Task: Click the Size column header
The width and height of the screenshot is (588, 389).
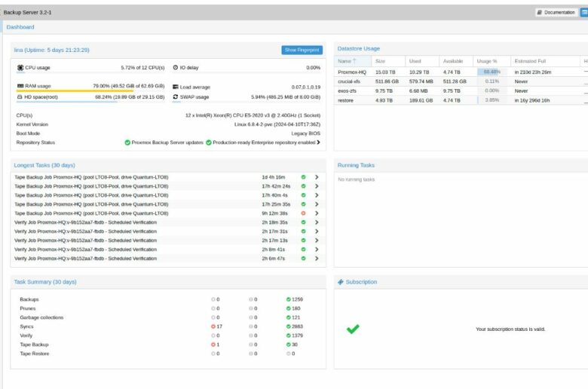Action: coord(388,61)
